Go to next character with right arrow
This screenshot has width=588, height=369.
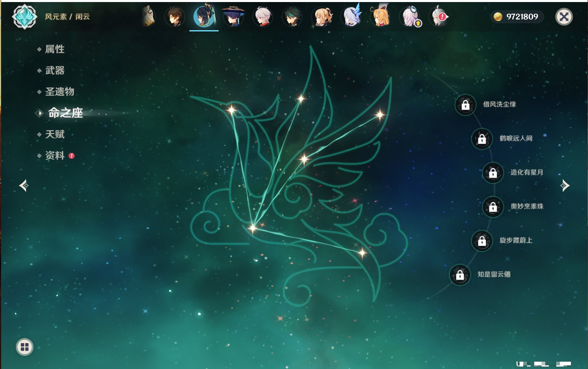565,186
